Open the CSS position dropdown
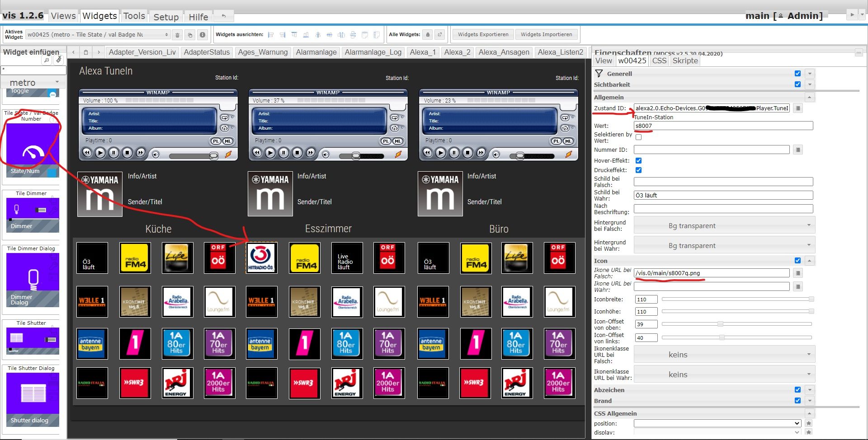This screenshot has width=868, height=440. (x=717, y=423)
